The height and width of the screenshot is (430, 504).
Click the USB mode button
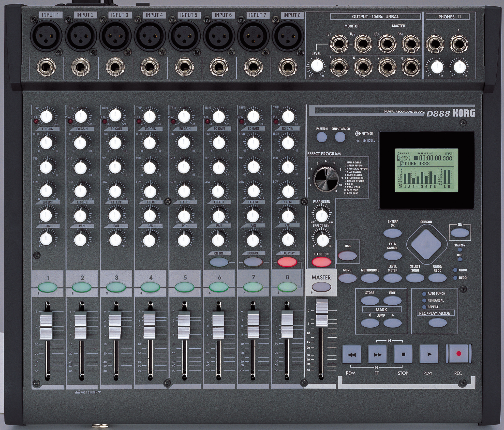pyautogui.click(x=347, y=256)
